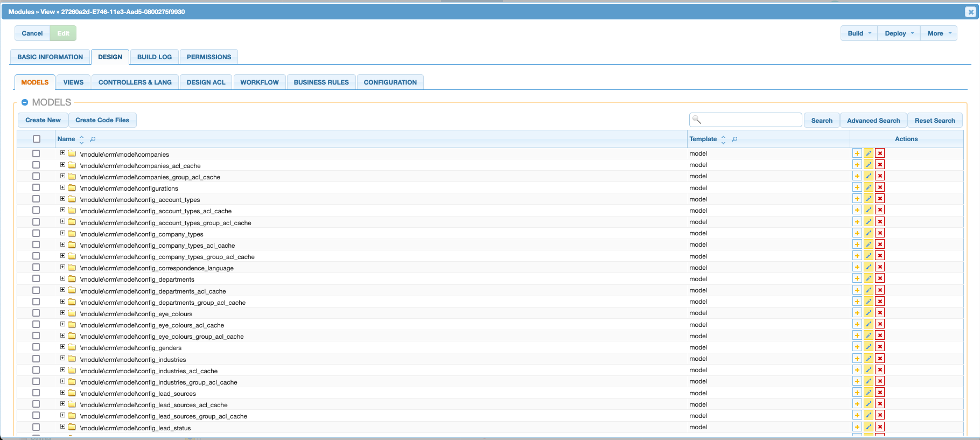Screen dimensions: 980x440
Task: Click the Template column search magnifier icon
Action: tap(734, 139)
